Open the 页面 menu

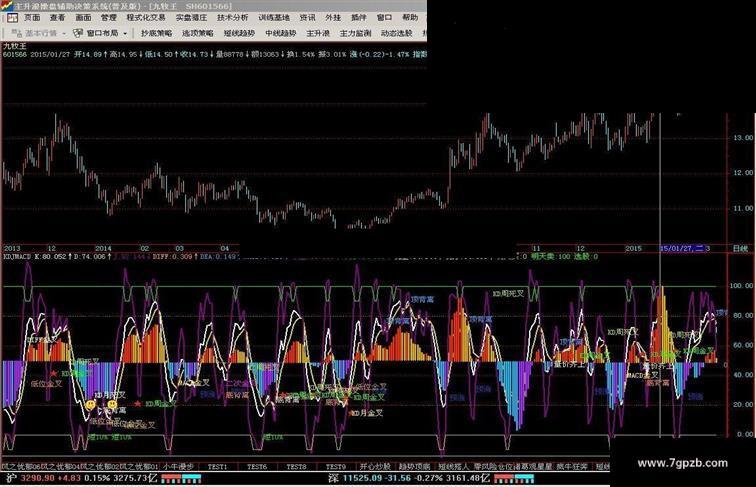[32, 18]
